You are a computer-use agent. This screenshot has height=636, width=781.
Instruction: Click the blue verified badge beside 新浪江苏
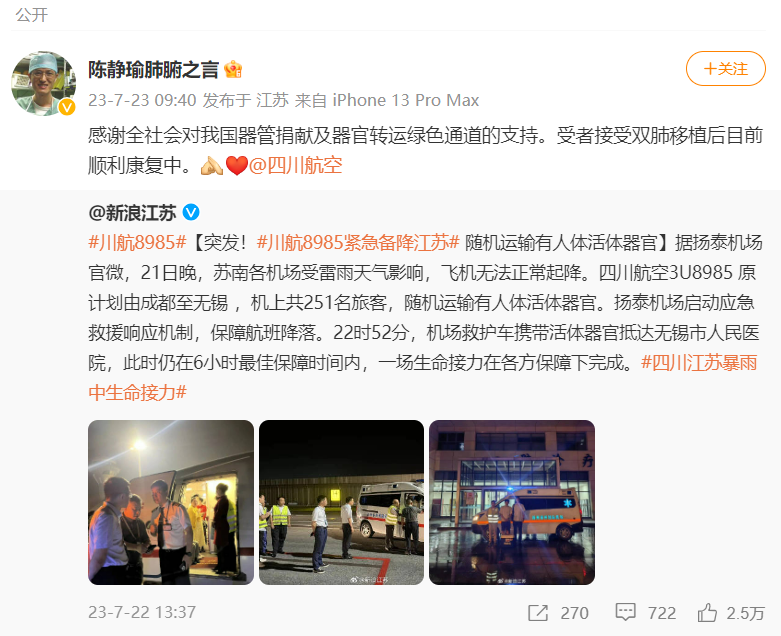pyautogui.click(x=191, y=213)
